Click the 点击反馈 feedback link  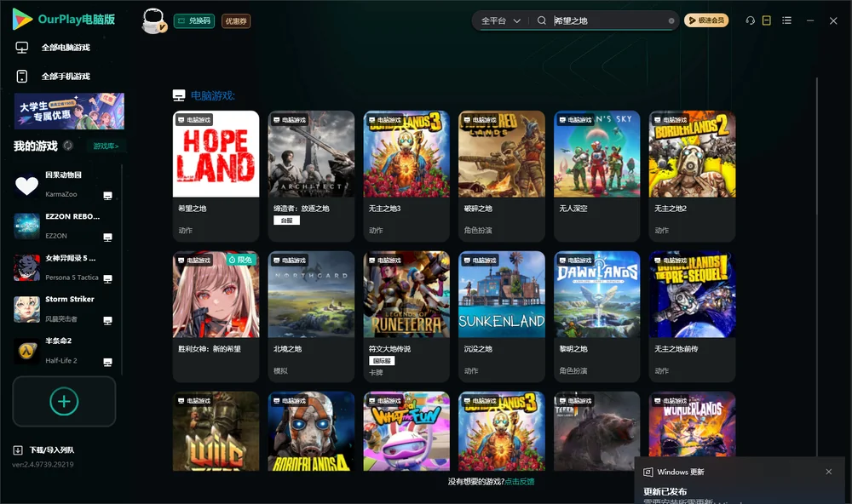(520, 482)
